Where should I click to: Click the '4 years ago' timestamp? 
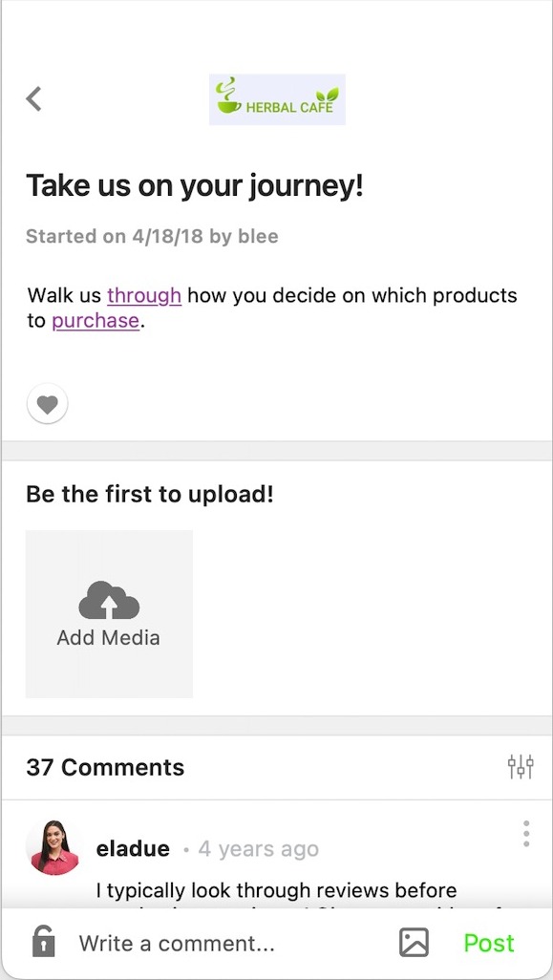tap(259, 849)
